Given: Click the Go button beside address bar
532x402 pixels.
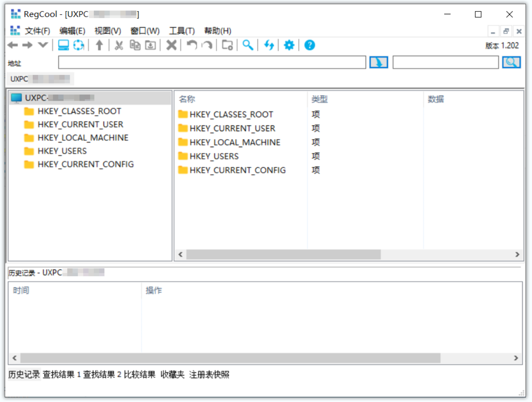Looking at the screenshot, I should click(x=379, y=62).
